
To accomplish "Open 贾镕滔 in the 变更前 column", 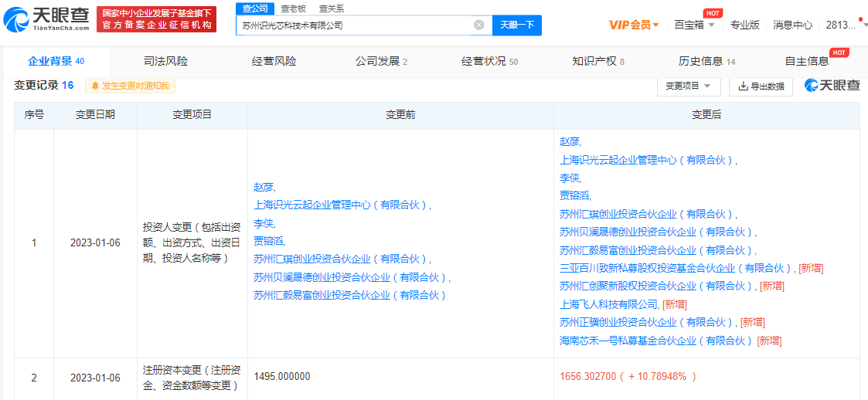I will pyautogui.click(x=268, y=241).
